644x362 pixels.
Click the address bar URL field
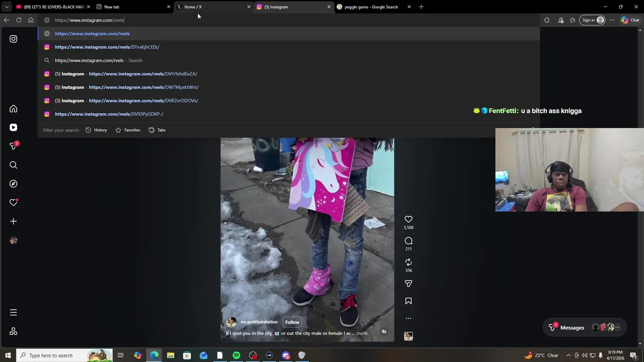click(289, 20)
